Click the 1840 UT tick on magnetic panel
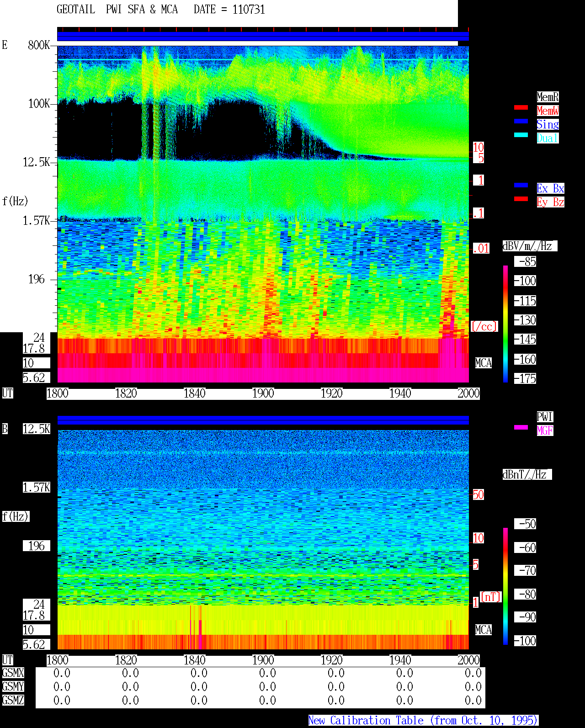The image size is (585, 728). click(x=194, y=660)
